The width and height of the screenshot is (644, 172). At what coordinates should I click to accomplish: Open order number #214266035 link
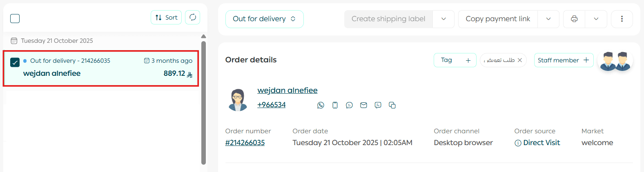coord(245,143)
